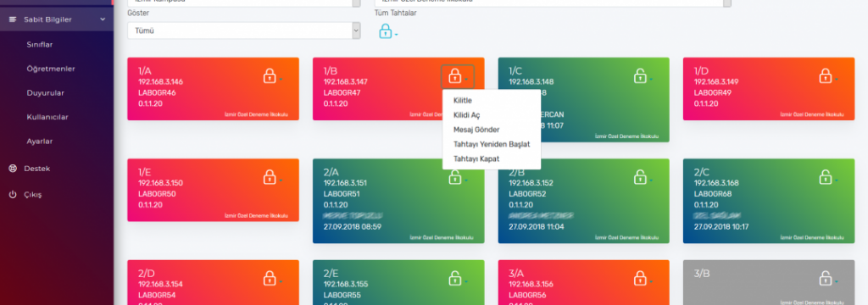The image size is (868, 305).
Task: Click the unlocked icon on the 1/C card
Action: 640,75
